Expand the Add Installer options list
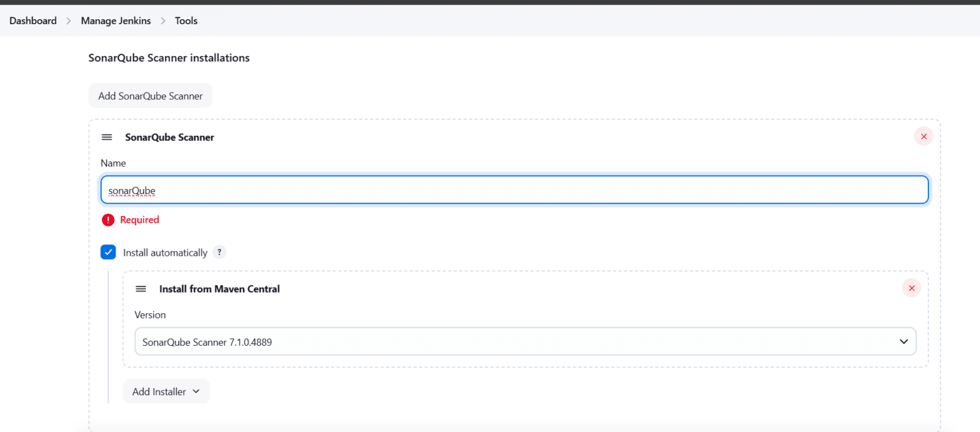Viewport: 980px width, 432px height. (166, 391)
